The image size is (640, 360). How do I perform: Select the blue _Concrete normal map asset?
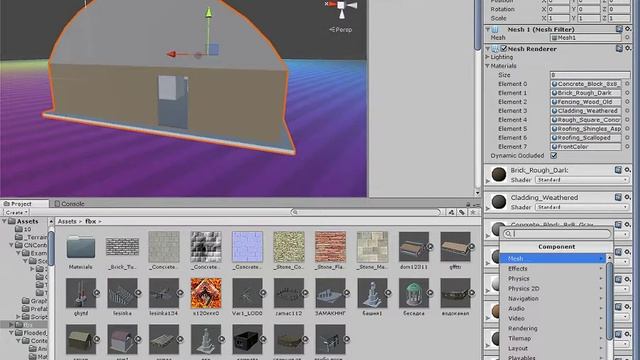tap(247, 247)
